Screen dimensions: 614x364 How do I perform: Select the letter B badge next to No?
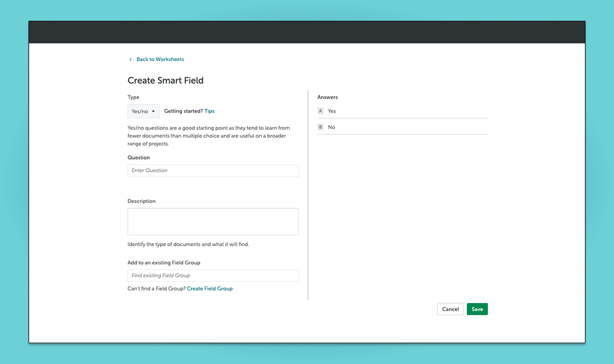point(320,127)
